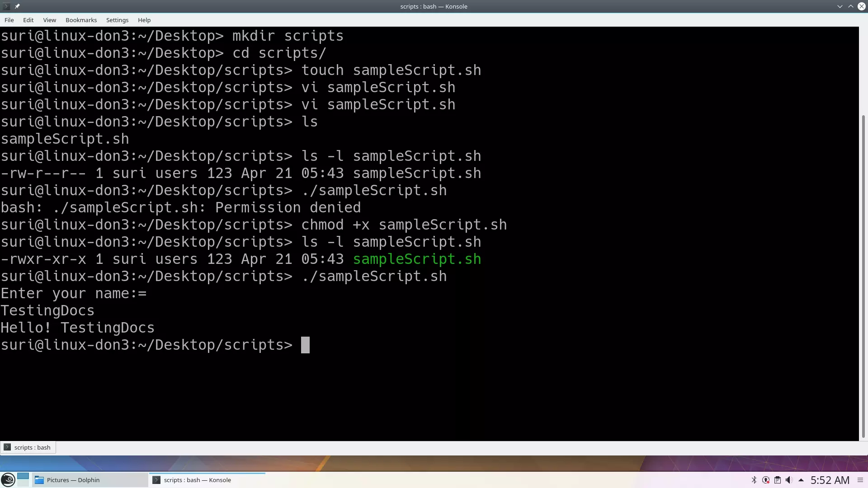Click the Pictures Dolphin taskbar button

tap(90, 480)
